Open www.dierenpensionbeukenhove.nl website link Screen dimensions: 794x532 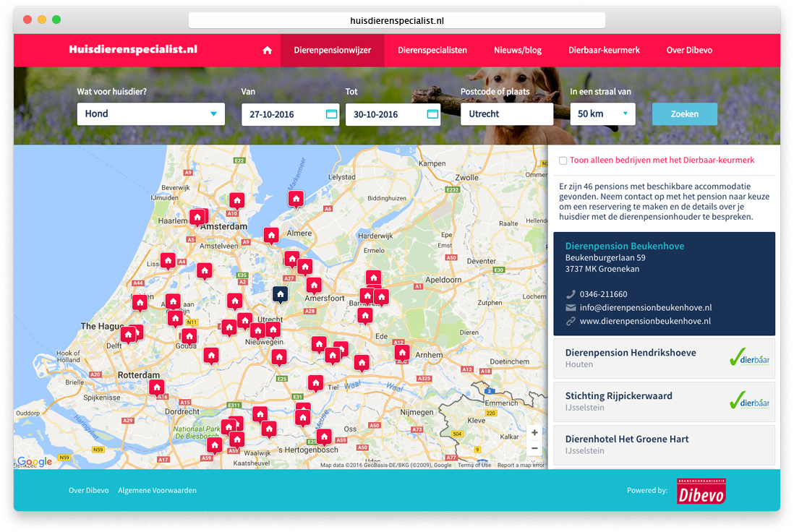[645, 322]
